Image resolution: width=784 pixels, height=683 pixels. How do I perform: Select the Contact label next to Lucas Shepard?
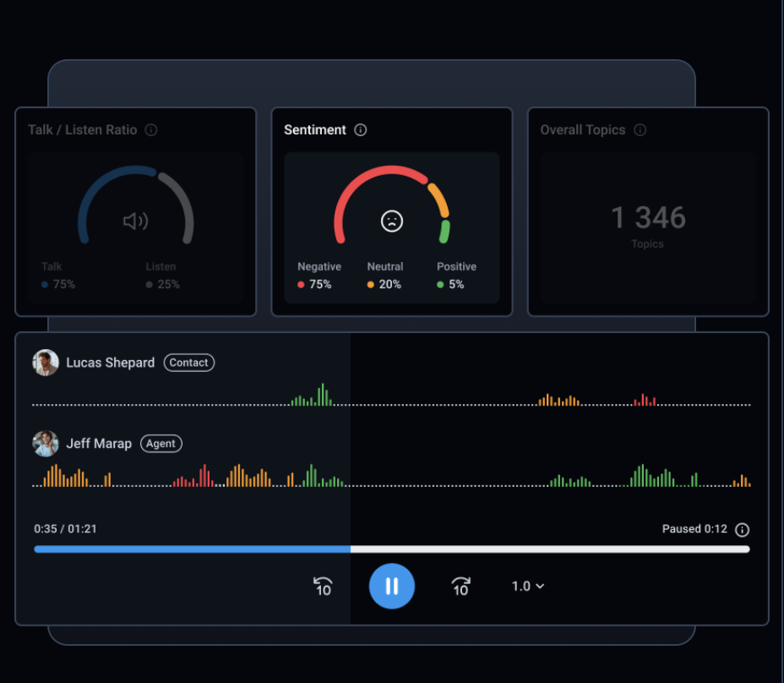188,362
